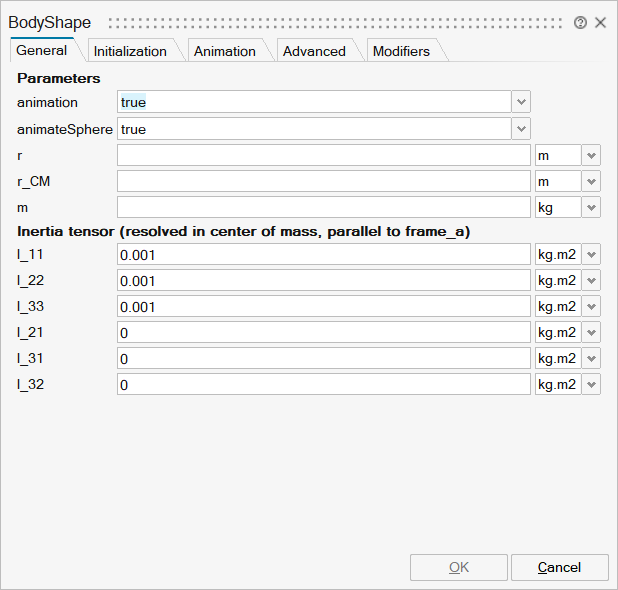The image size is (618, 590).
Task: Close the BodyShape dialog
Action: 600,22
